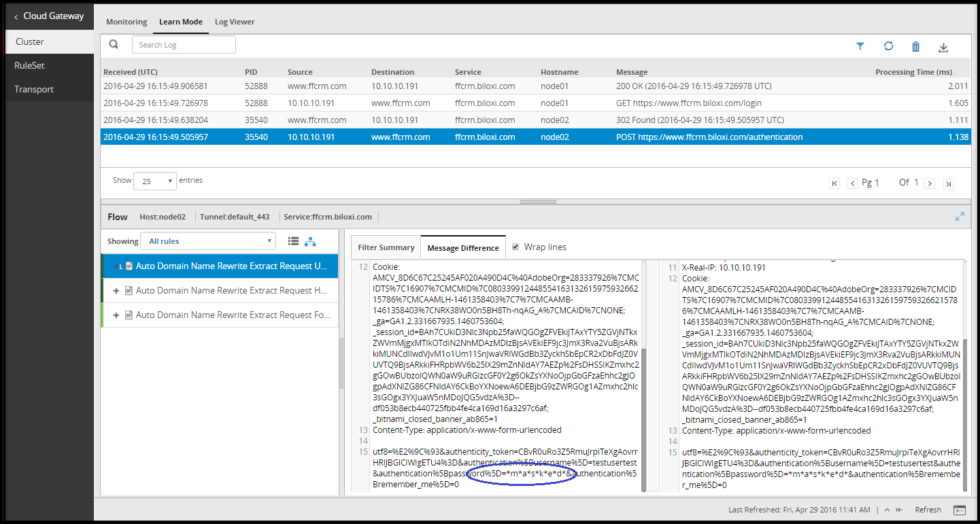
Task: Open the show 25 entries dropdown
Action: [155, 181]
